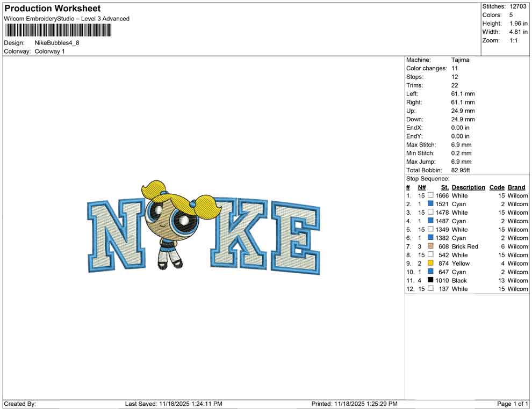Click the code "6" in the Brick Red row
The width and height of the screenshot is (532, 409).
(503, 246)
